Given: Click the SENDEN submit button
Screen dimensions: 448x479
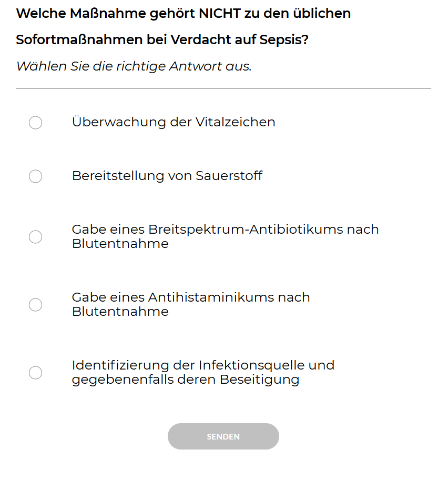Looking at the screenshot, I should click(223, 436).
